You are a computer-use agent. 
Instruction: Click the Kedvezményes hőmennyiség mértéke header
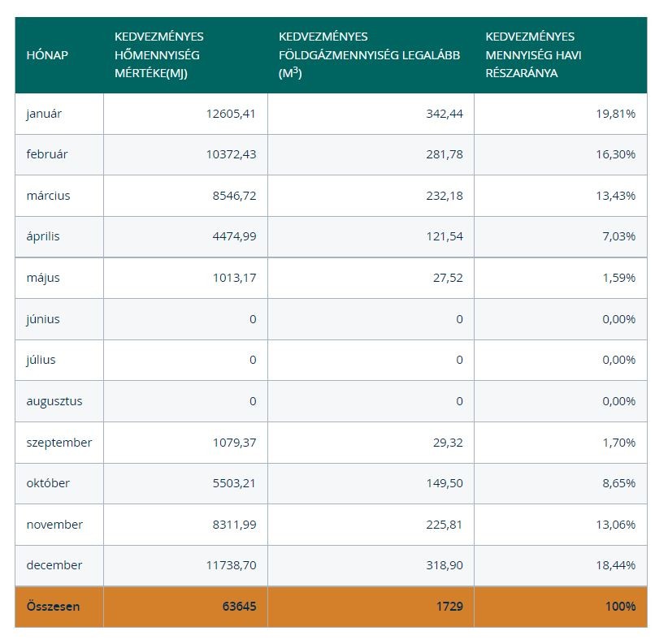point(159,54)
